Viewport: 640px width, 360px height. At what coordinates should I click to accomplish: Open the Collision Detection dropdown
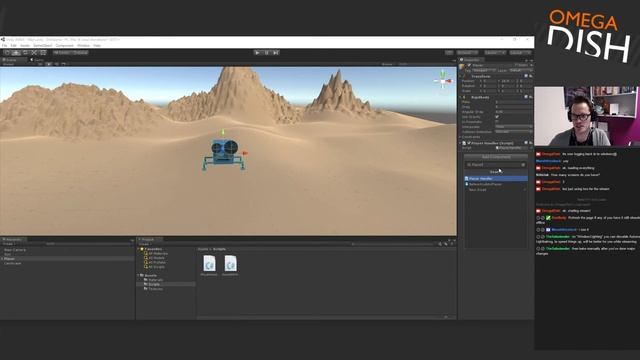[x=514, y=131]
